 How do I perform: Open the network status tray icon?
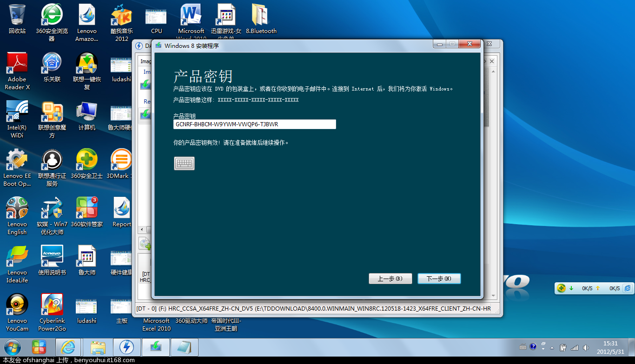(x=575, y=347)
